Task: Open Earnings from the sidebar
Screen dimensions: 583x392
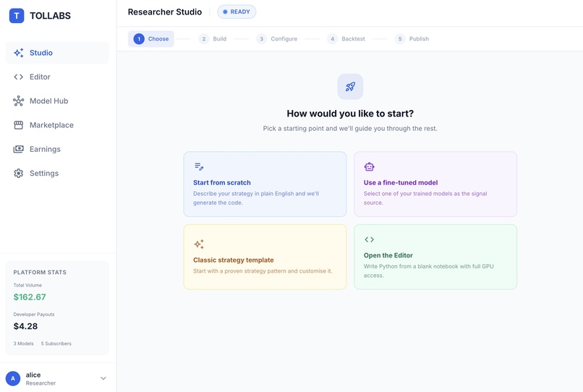Action: [x=57, y=149]
